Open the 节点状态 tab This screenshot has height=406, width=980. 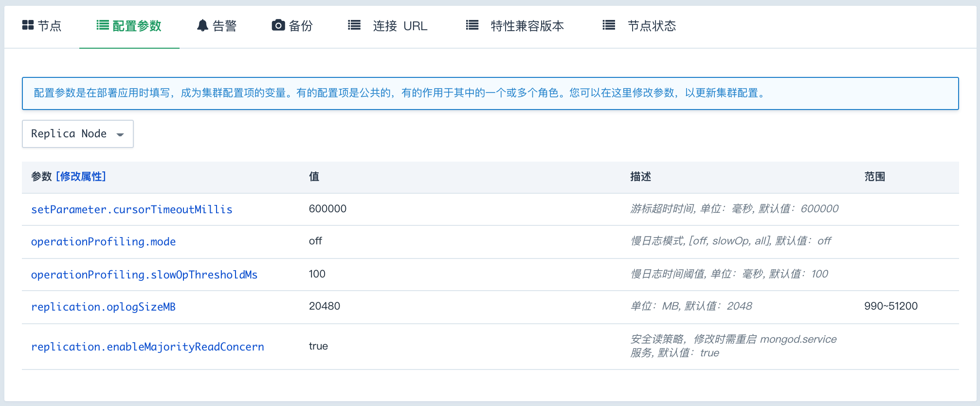[639, 26]
